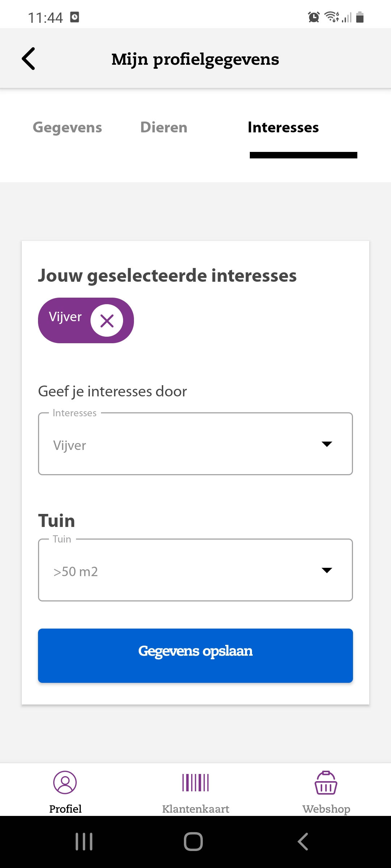The height and width of the screenshot is (868, 391).
Task: Switch to the Dieren tab
Action: (x=164, y=127)
